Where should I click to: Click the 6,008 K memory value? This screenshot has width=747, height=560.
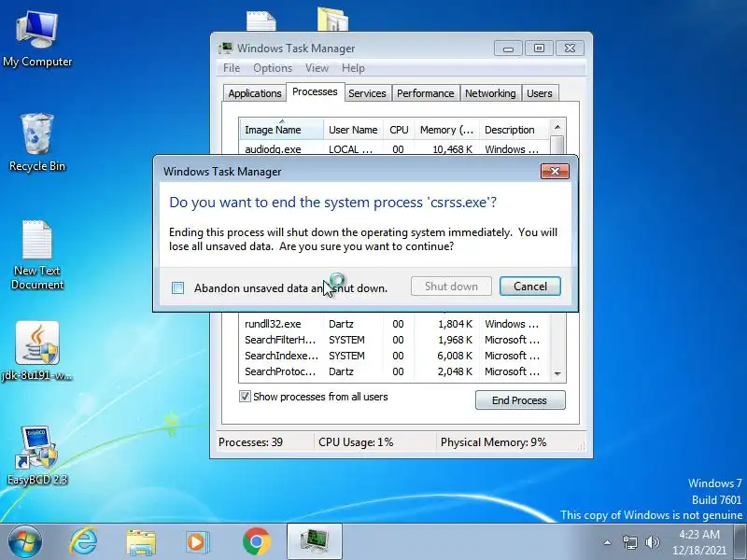point(455,356)
